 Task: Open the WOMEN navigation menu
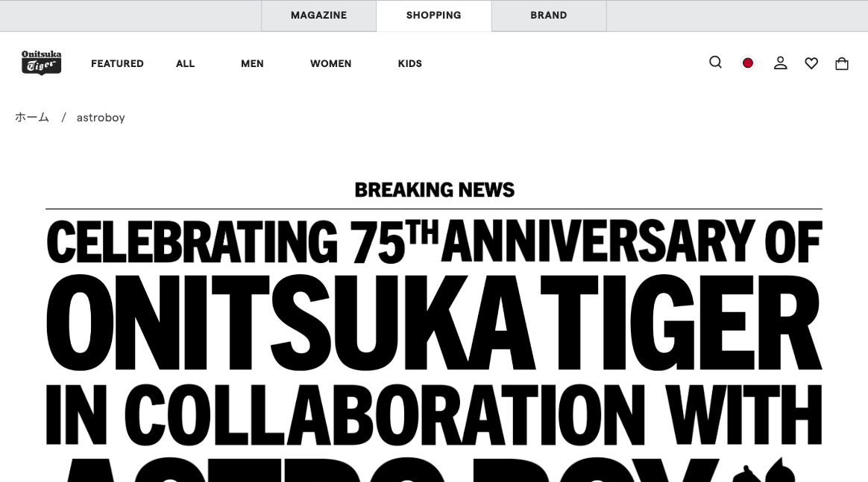pos(331,63)
